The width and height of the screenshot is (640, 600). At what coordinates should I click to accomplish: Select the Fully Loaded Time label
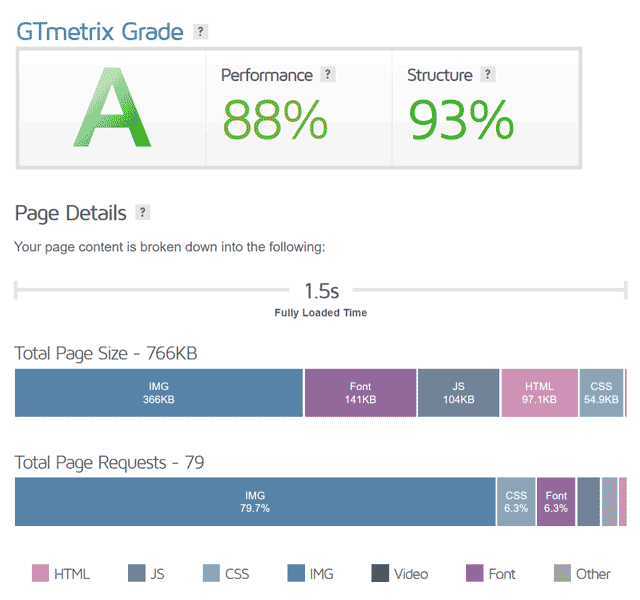tap(320, 313)
